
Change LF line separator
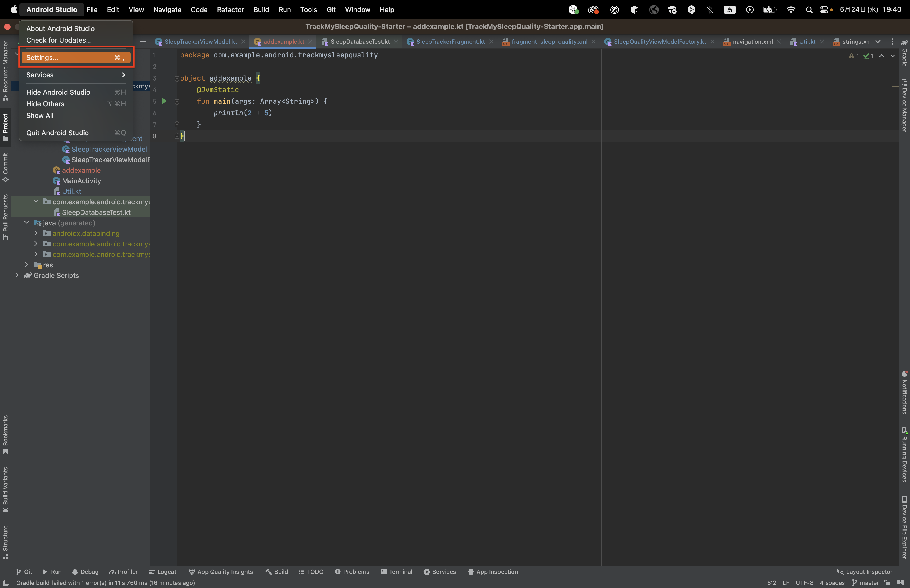785,583
